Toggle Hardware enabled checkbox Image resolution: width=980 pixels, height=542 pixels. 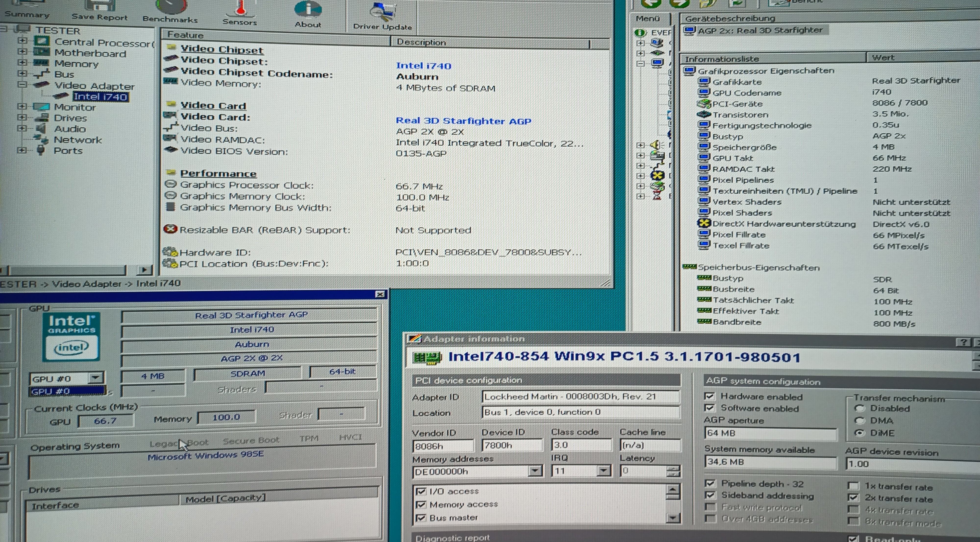click(x=709, y=396)
